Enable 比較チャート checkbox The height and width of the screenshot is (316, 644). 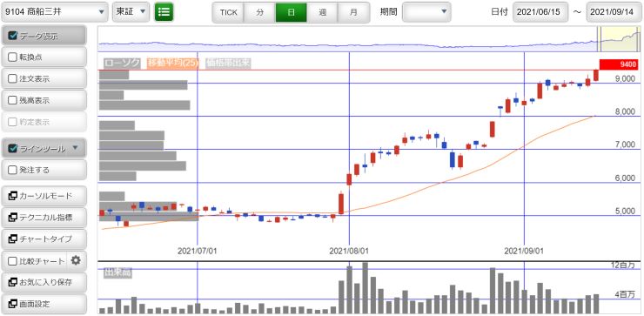pyautogui.click(x=12, y=261)
